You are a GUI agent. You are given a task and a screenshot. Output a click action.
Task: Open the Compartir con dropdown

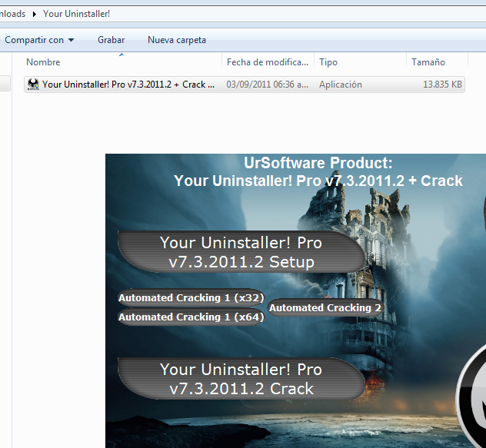(x=39, y=40)
